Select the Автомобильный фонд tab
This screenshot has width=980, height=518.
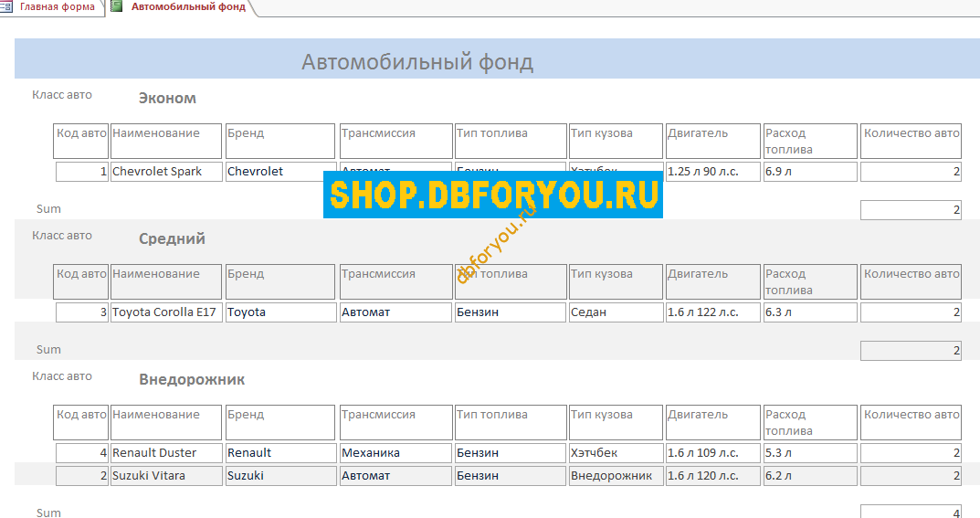coord(188,7)
